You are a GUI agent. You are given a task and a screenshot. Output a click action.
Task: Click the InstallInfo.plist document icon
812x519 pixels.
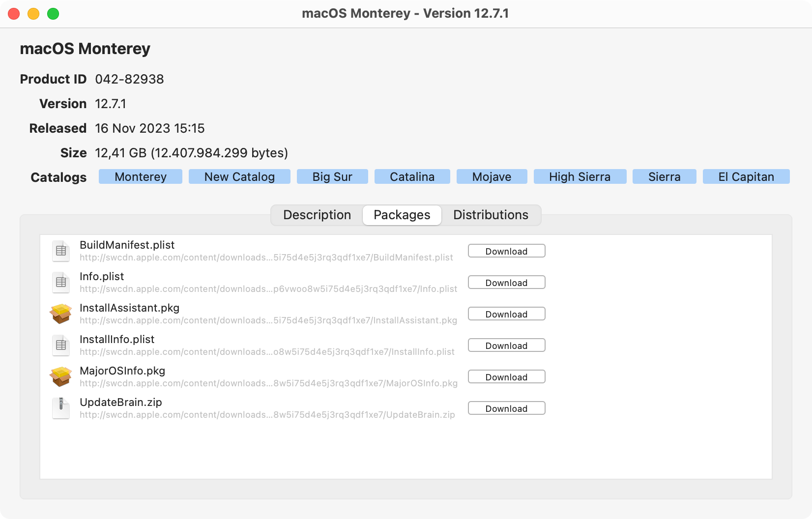point(61,345)
